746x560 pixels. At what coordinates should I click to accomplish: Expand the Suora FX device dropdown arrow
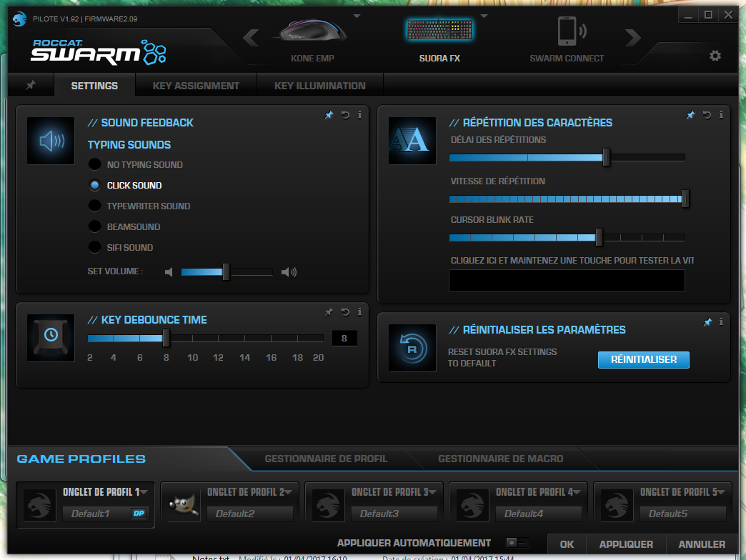coord(484,16)
